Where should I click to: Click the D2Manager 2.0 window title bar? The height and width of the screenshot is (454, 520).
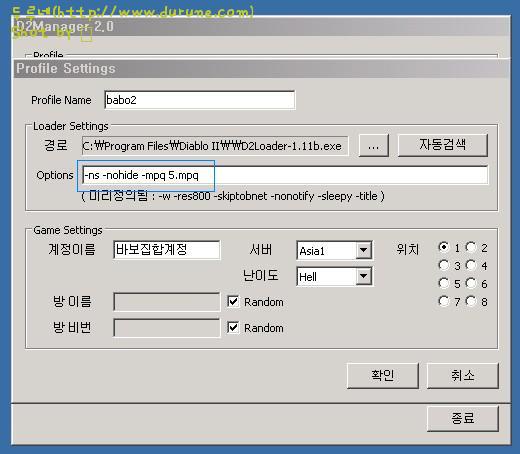click(262, 26)
